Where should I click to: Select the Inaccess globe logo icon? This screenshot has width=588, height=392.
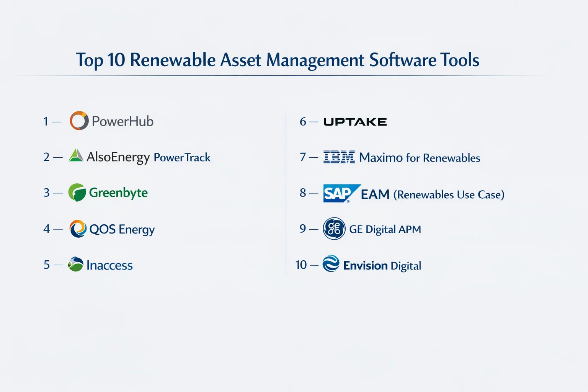[x=75, y=264]
